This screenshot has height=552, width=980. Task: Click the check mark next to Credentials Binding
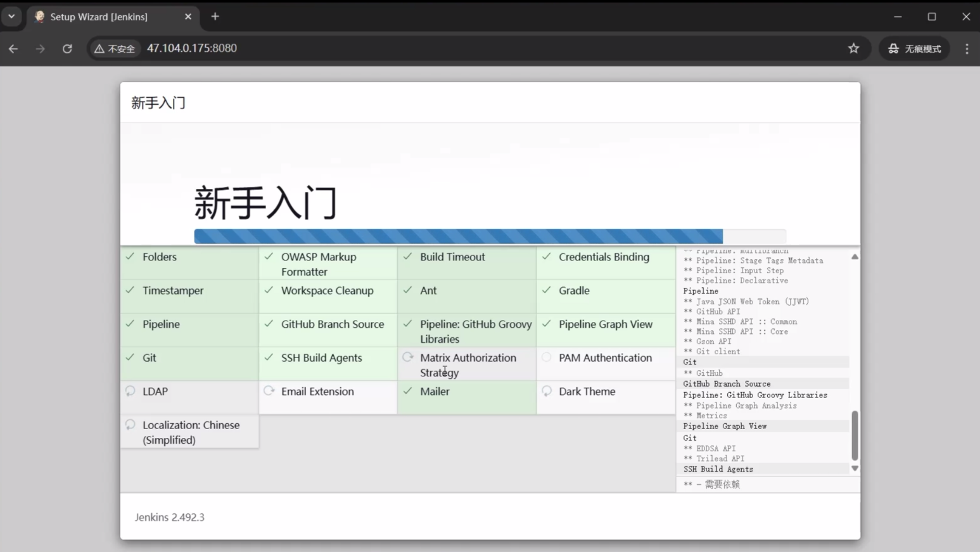pos(546,257)
